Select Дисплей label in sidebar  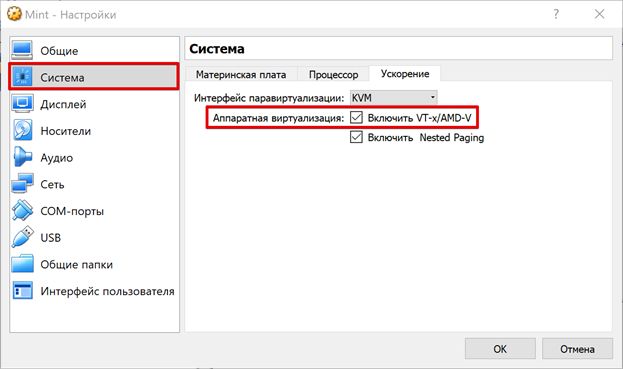pos(63,104)
